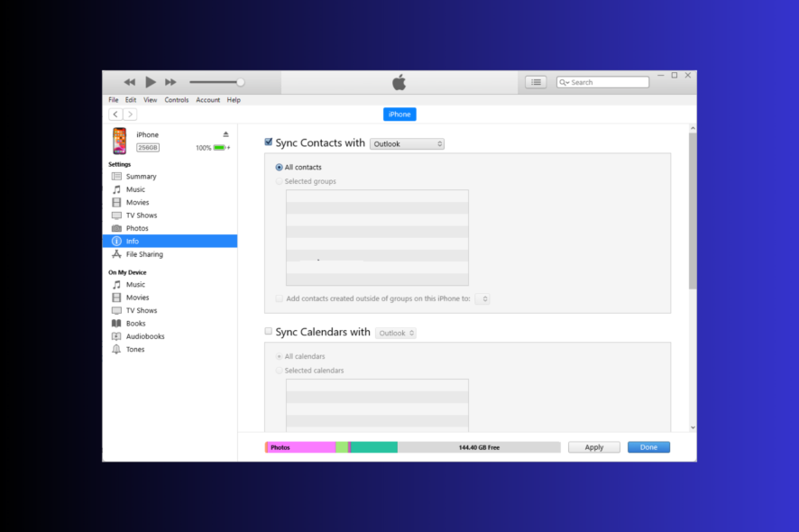Screen dimensions: 799x532
Task: Click the battery charge icon
Action: coord(220,148)
